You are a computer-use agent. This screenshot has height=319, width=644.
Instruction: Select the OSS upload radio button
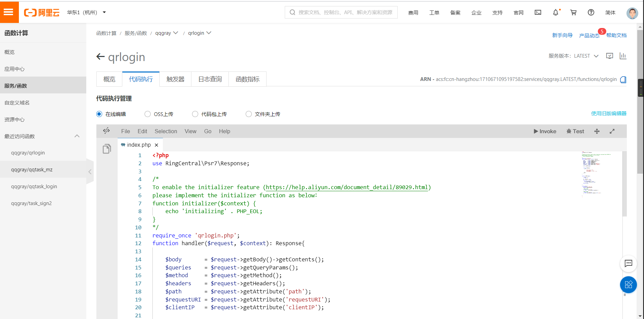tap(148, 114)
